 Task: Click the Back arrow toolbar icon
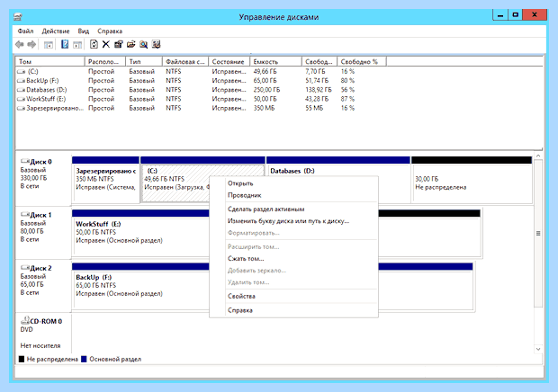(x=20, y=44)
